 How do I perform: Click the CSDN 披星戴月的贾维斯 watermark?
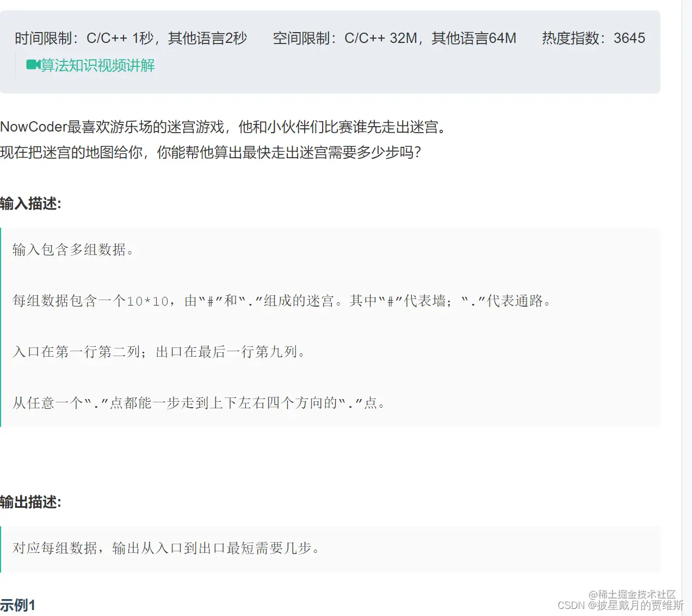(620, 606)
